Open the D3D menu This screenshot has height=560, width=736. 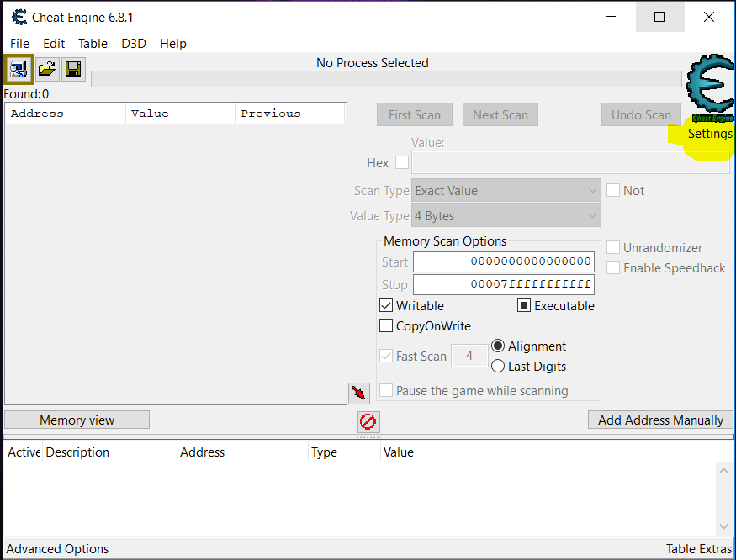point(134,44)
